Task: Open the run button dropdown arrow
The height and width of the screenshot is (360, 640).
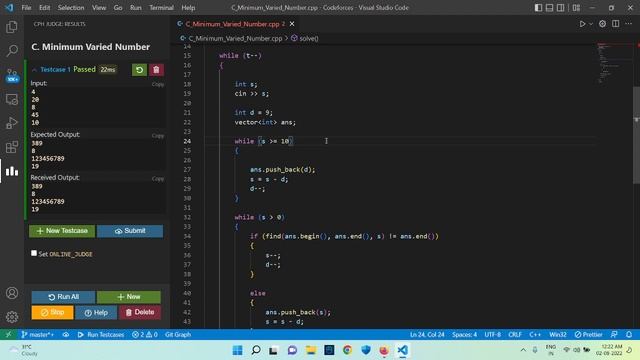Action: pos(591,24)
